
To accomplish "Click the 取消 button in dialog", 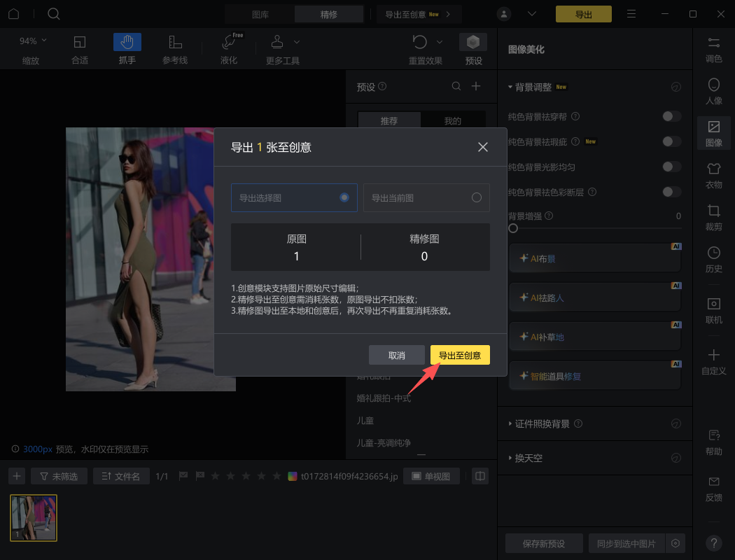I will point(397,356).
